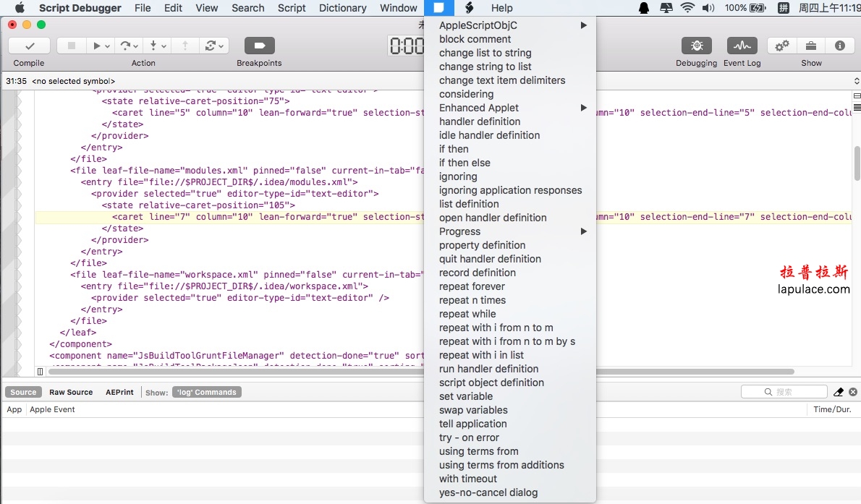Image resolution: width=861 pixels, height=504 pixels.
Task: Open the Script menu
Action: click(x=292, y=8)
